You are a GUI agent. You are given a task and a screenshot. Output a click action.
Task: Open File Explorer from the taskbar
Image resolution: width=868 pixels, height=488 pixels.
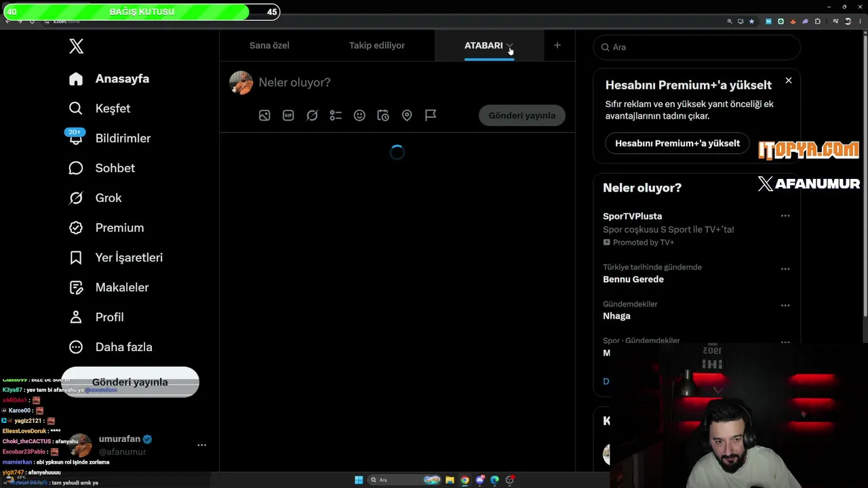[x=450, y=480]
